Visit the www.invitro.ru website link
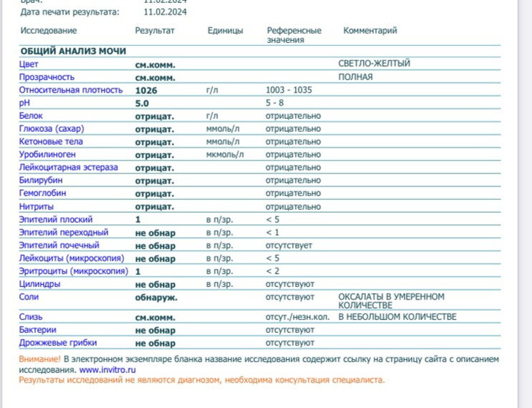Screen dimensions: 532x408 108,369
